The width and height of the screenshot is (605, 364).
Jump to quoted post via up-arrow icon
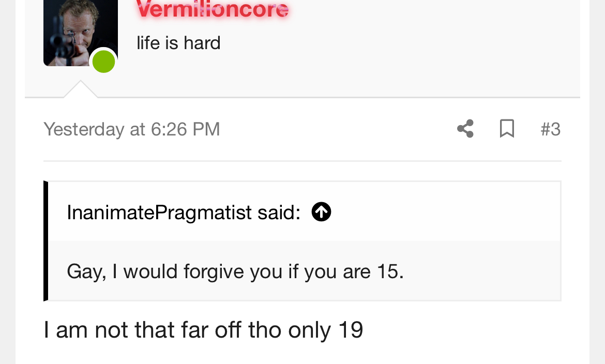[322, 211]
